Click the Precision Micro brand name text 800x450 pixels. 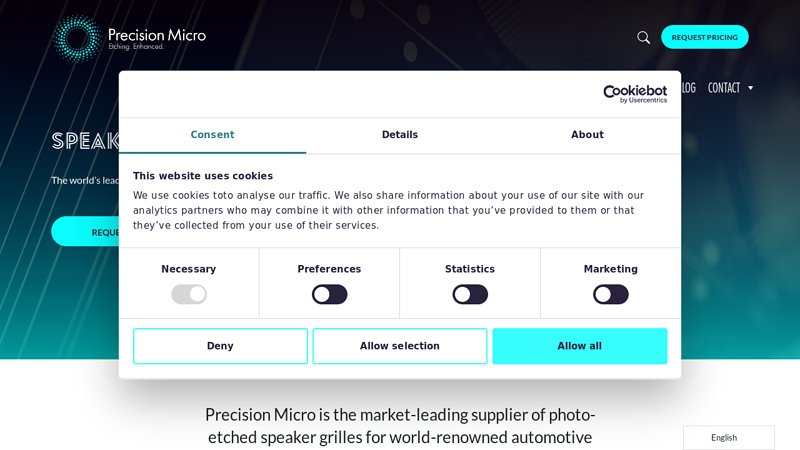click(x=157, y=35)
